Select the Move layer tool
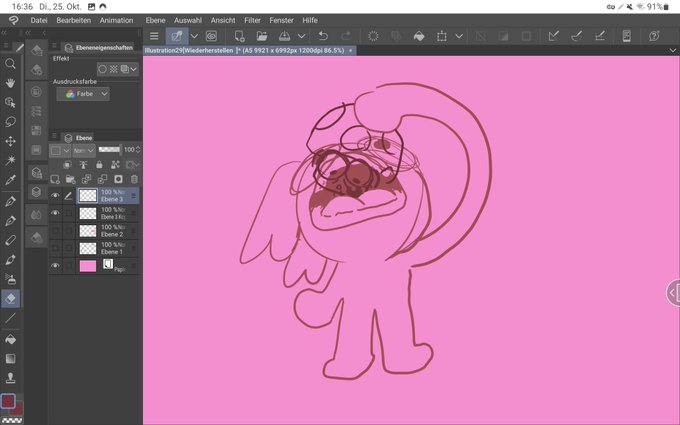Viewport: 680px width, 425px height. coord(10,141)
